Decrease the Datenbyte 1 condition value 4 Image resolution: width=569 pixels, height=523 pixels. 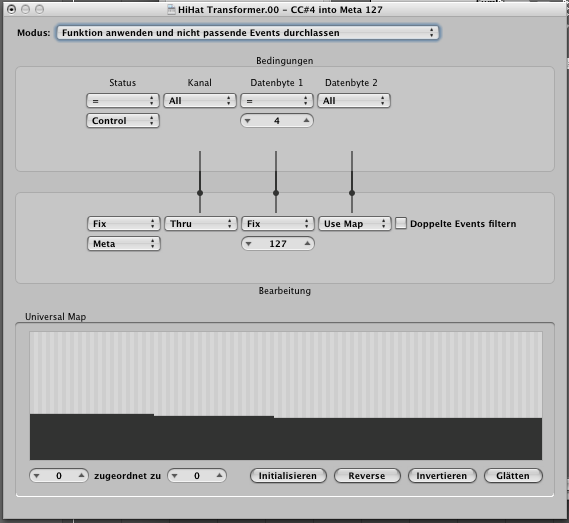247,121
